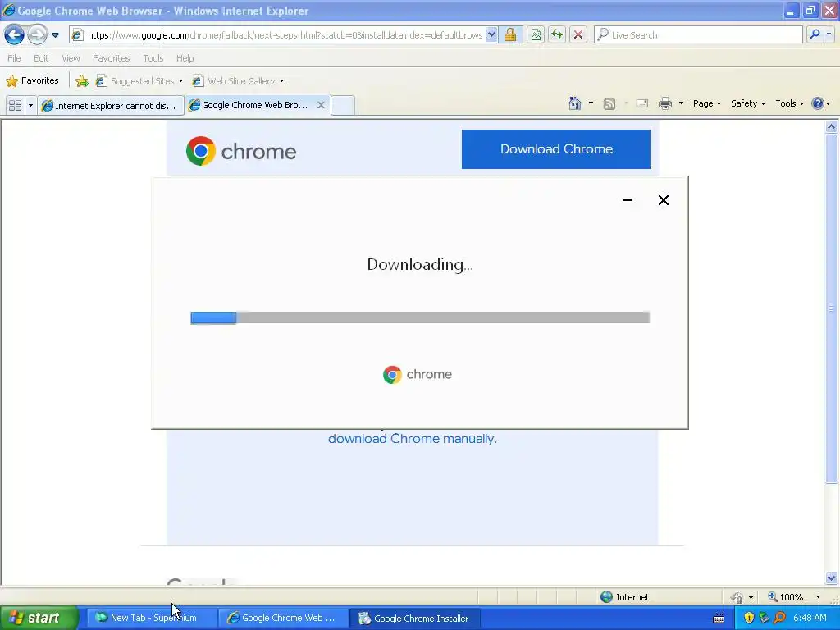Click the Print icon
840x630 pixels.
coord(664,103)
